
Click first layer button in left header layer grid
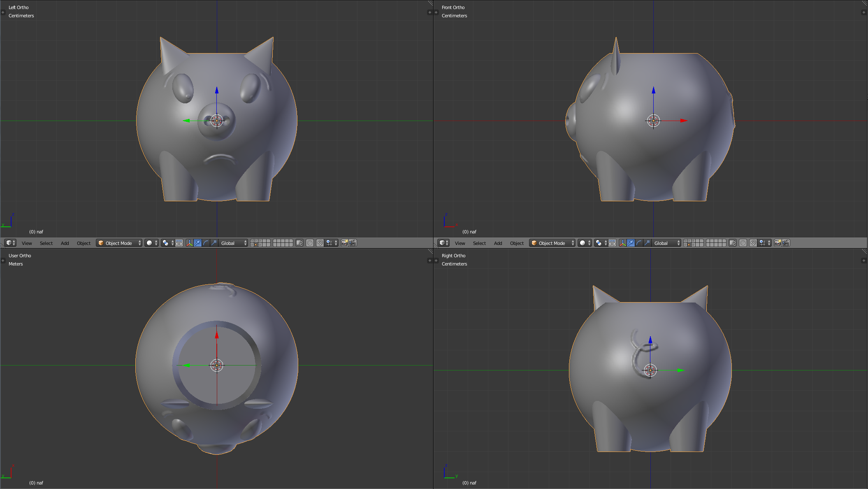252,241
